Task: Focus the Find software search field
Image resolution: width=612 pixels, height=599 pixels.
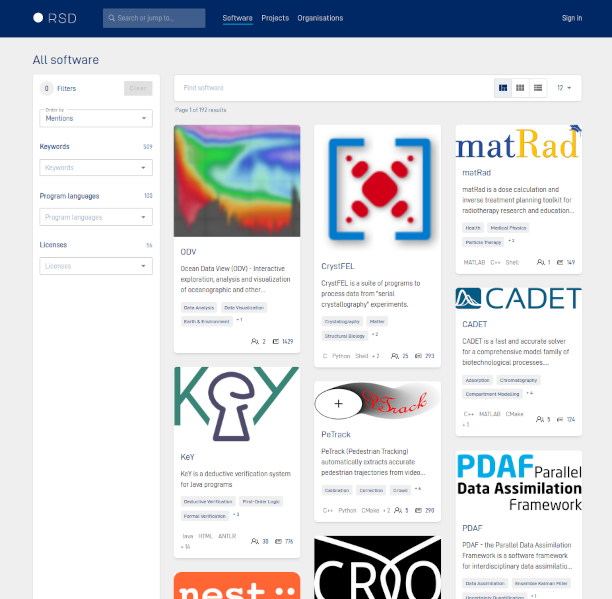Action: [x=336, y=88]
